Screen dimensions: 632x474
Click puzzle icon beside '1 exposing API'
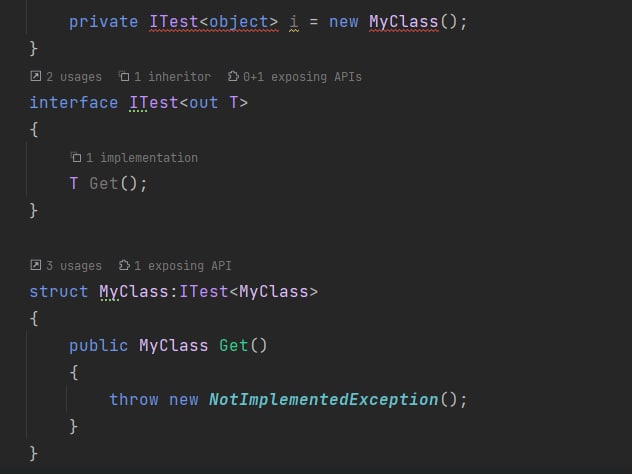point(124,265)
